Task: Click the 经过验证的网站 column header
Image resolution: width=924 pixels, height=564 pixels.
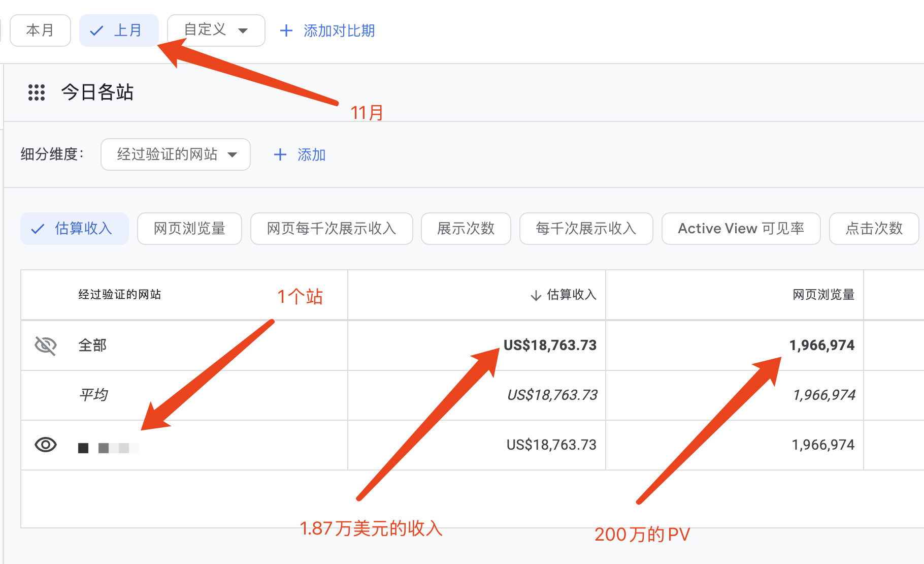Action: click(120, 295)
